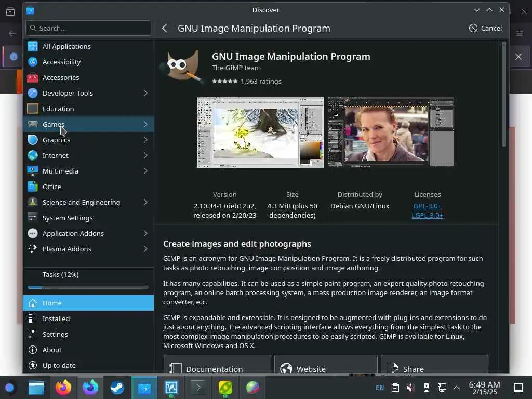Image resolution: width=532 pixels, height=399 pixels.
Task: Click the Plasma Addons icon
Action: [x=33, y=249]
